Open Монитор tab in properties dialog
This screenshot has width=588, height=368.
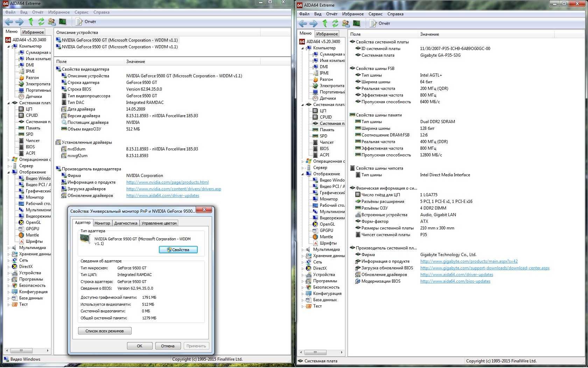(102, 223)
